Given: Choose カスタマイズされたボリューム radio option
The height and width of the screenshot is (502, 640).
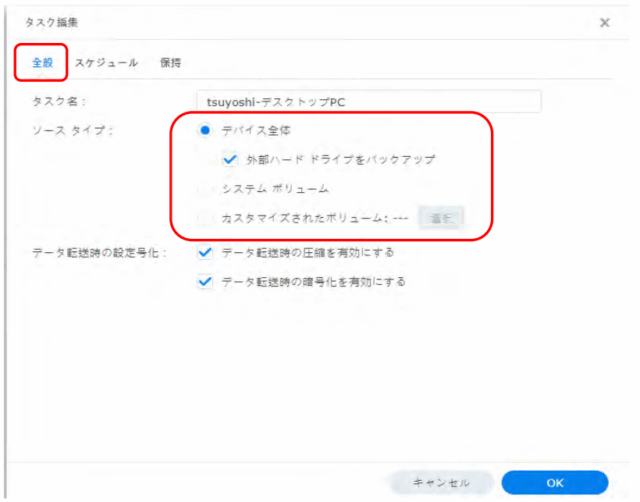Looking at the screenshot, I should point(205,218).
